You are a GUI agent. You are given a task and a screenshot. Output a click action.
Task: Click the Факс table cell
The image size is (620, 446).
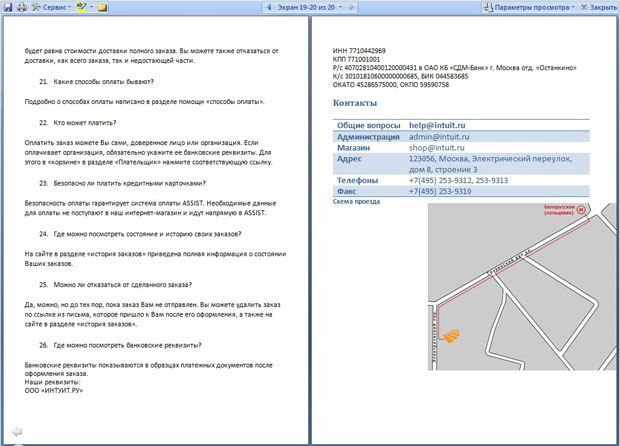pyautogui.click(x=346, y=191)
